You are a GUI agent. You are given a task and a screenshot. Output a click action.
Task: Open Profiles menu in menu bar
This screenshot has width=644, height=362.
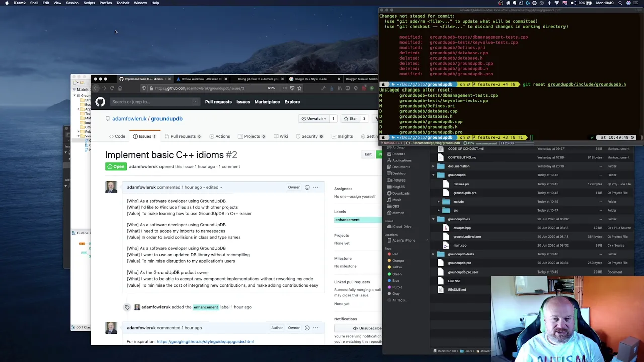click(x=106, y=3)
